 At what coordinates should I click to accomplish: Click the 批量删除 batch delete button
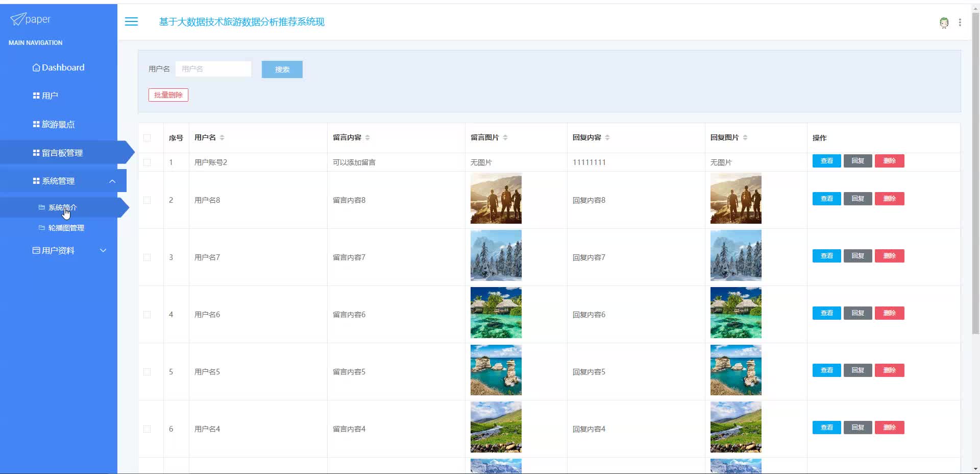(168, 95)
